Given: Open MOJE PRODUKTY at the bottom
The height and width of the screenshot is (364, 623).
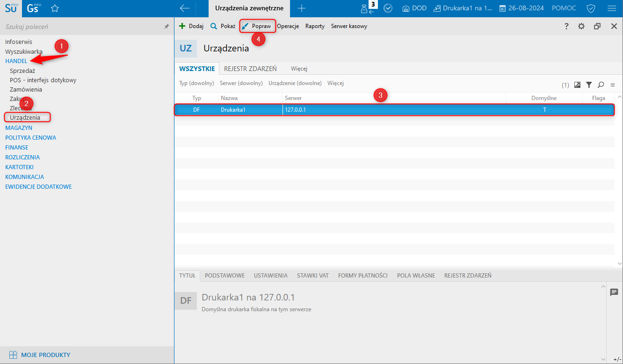Looking at the screenshot, I should pos(40,355).
